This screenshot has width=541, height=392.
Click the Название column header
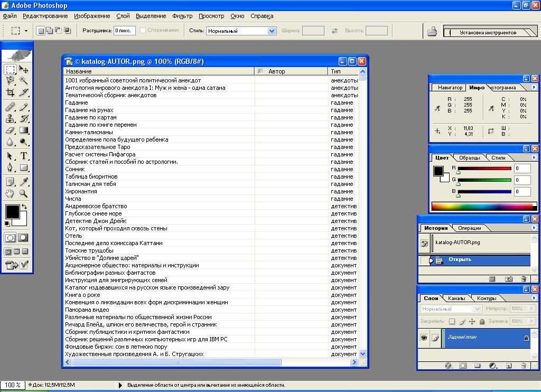point(158,71)
